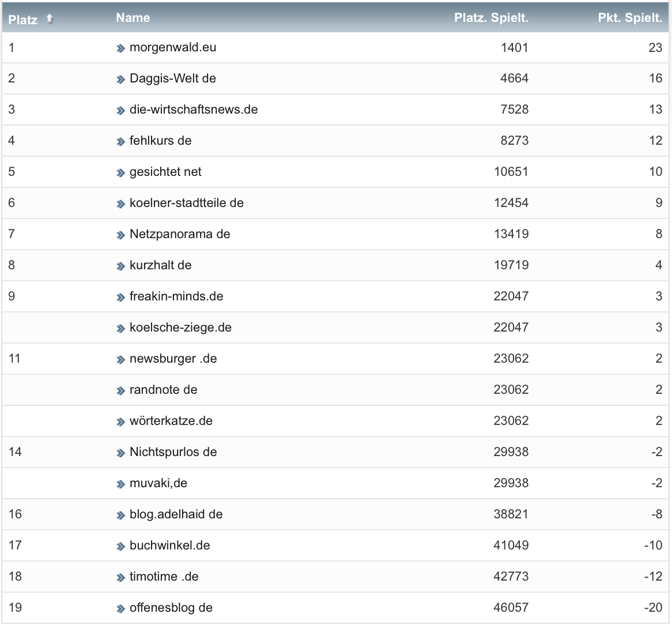The width and height of the screenshot is (672, 625).
Task: Select the value 19719 in kurzhalt row
Action: pos(511,265)
